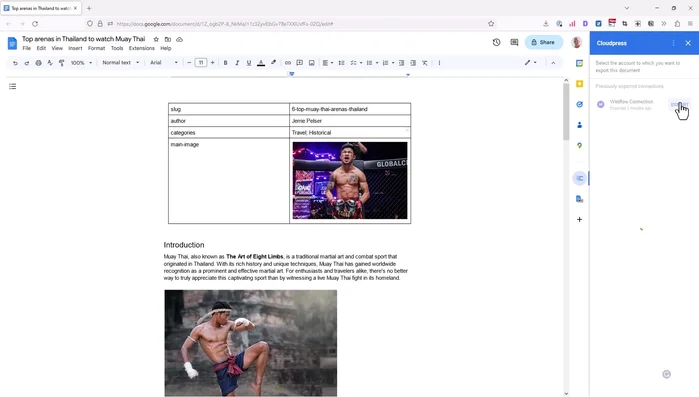699x397 pixels.
Task: Click the Google account avatar
Action: coord(576,42)
